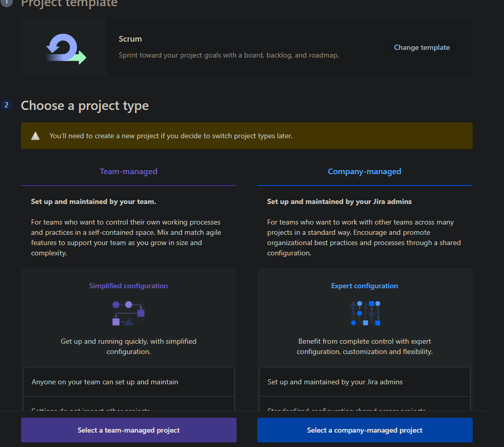The image size is (504, 447).
Task: Click the Simplified configuration diagram illustration
Action: tap(128, 312)
